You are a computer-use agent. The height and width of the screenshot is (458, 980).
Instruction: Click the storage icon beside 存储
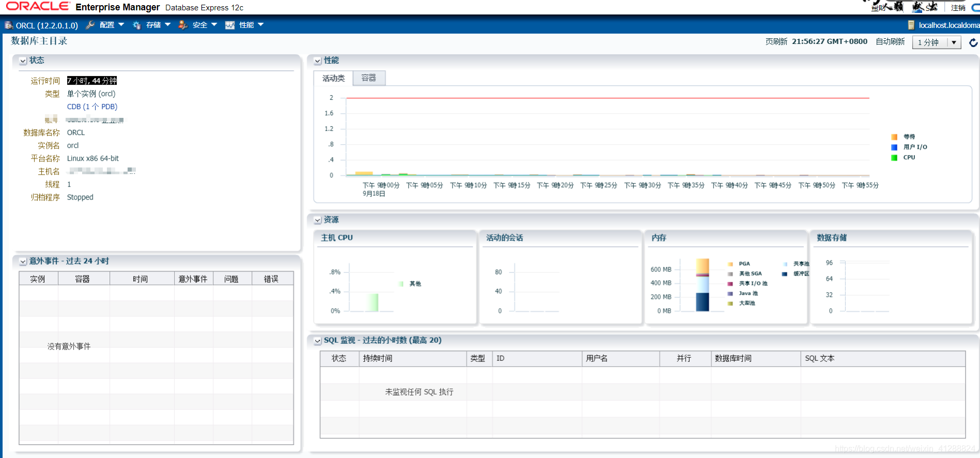137,25
